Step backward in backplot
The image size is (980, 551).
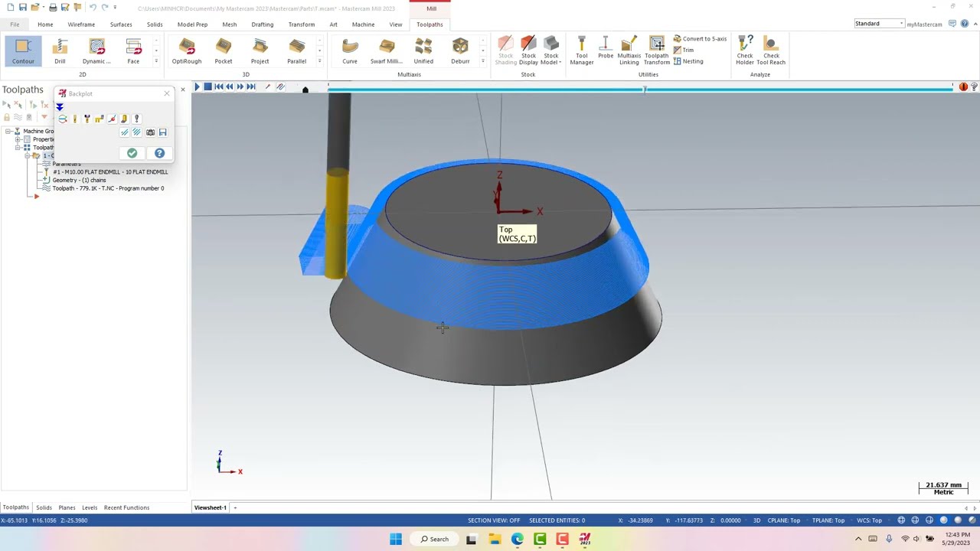pos(229,86)
